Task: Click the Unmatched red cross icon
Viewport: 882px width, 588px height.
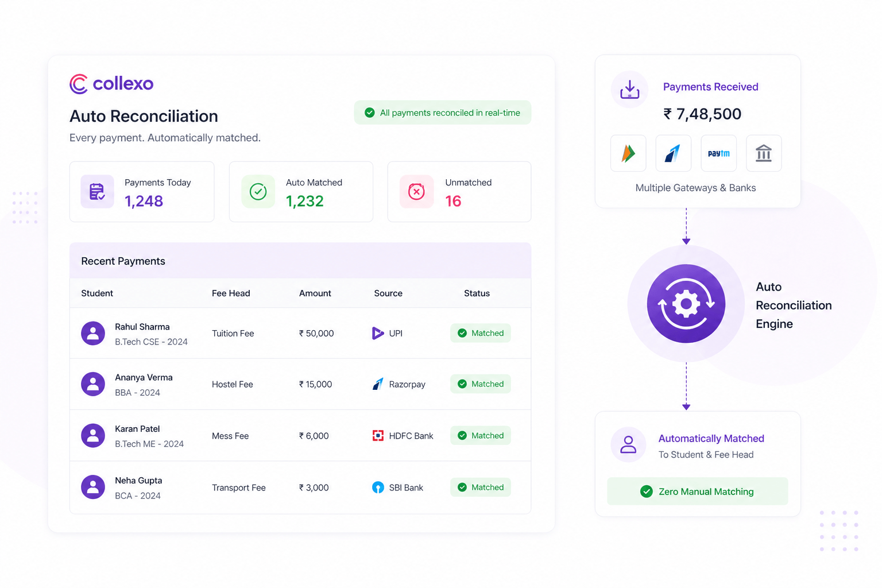Action: [416, 191]
